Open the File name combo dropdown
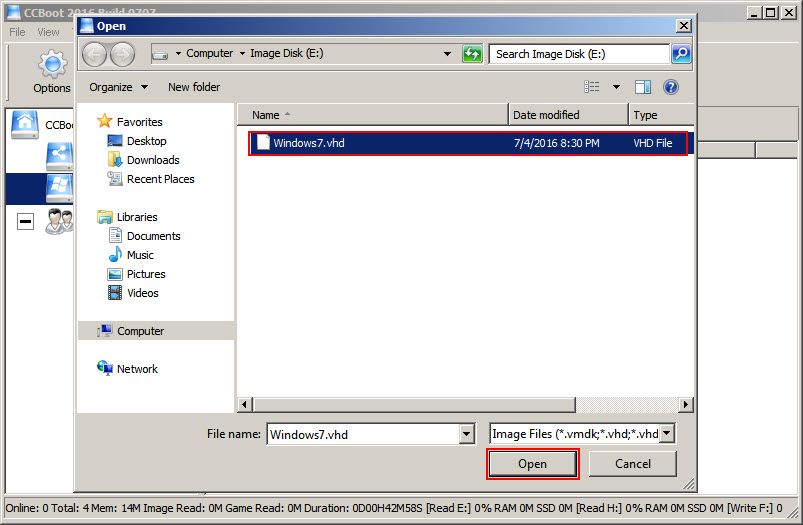The height and width of the screenshot is (525, 803). click(x=466, y=434)
